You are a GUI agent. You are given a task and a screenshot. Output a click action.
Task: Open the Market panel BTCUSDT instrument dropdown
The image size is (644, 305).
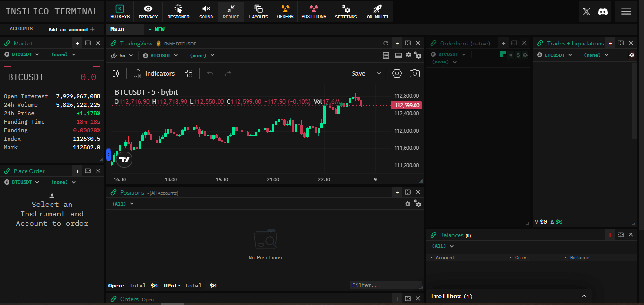[22, 54]
